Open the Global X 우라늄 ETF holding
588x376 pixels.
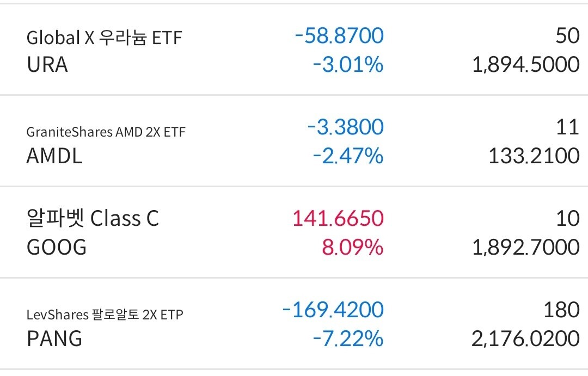(104, 38)
